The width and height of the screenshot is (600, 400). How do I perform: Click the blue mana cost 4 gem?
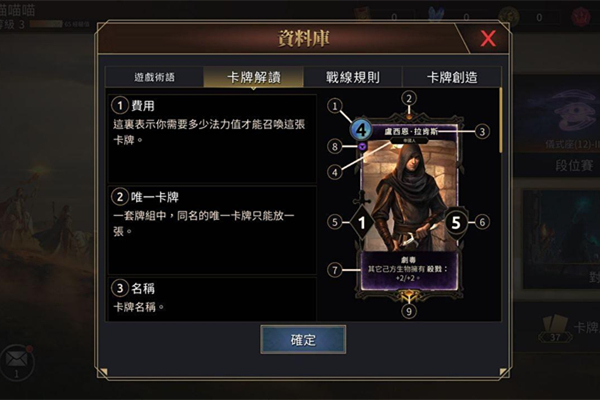(361, 130)
